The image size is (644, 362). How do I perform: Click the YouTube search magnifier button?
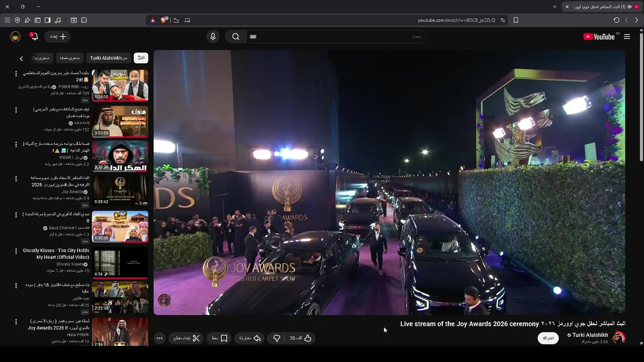235,37
